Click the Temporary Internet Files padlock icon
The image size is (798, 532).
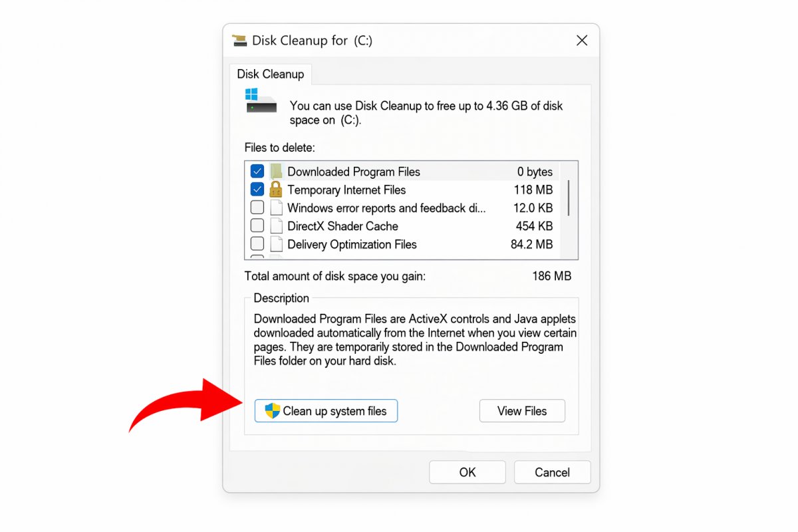click(x=276, y=190)
